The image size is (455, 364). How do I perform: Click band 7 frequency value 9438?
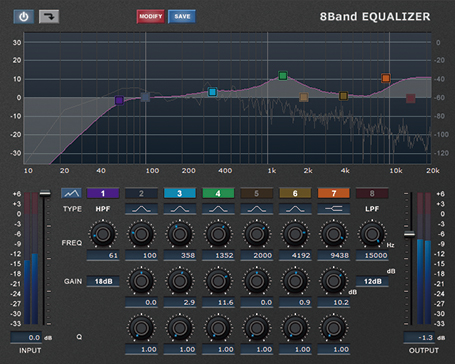pos(334,255)
